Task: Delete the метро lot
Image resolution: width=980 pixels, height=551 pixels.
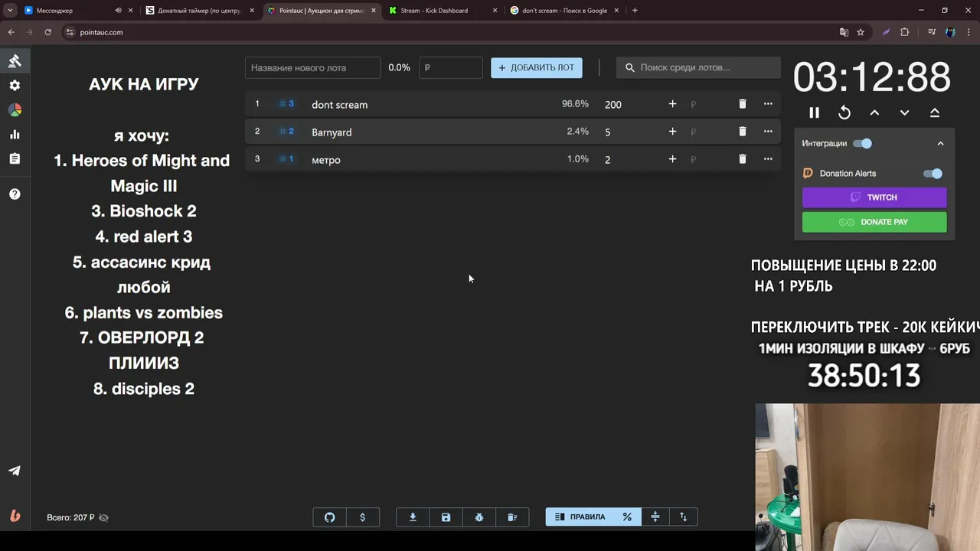Action: 742,159
